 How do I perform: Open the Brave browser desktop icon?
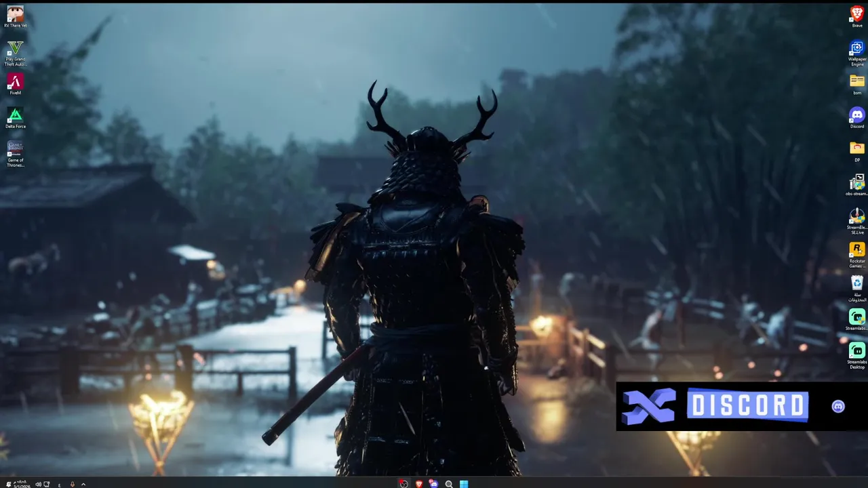(x=857, y=16)
